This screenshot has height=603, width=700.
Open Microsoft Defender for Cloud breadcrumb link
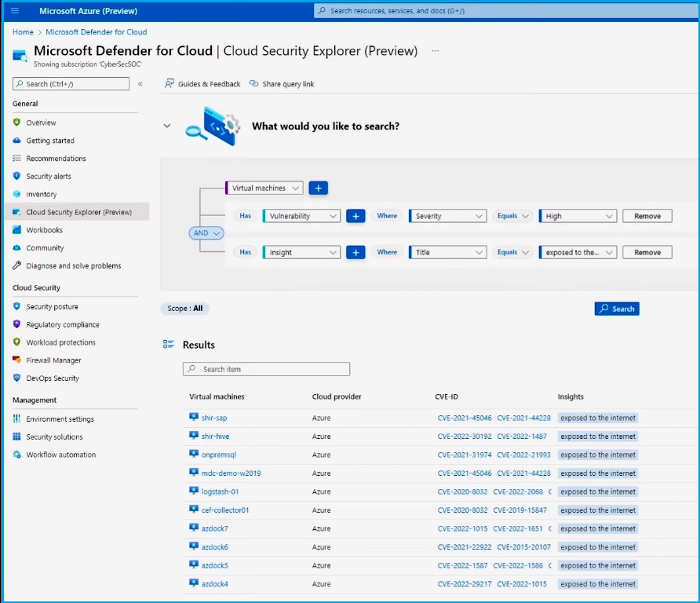(x=96, y=31)
